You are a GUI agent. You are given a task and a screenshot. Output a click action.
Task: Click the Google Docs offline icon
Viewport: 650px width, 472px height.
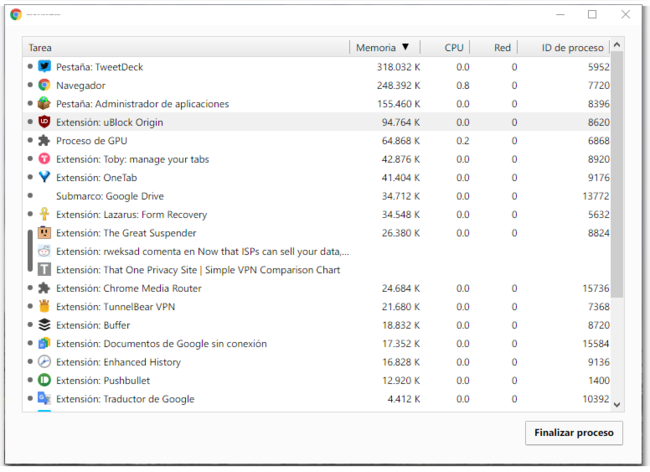(44, 344)
